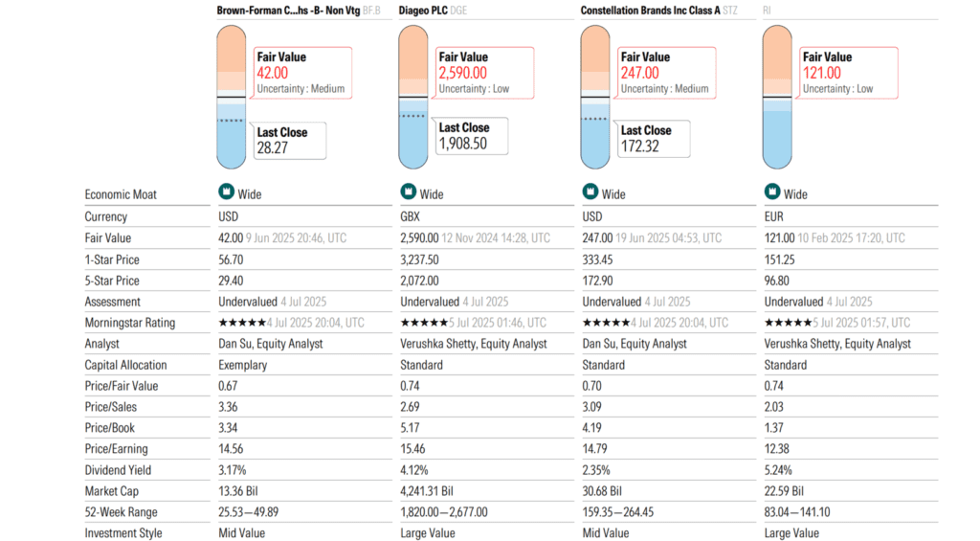
Task: Select the Last Close 28.27 callout box
Action: 289,140
